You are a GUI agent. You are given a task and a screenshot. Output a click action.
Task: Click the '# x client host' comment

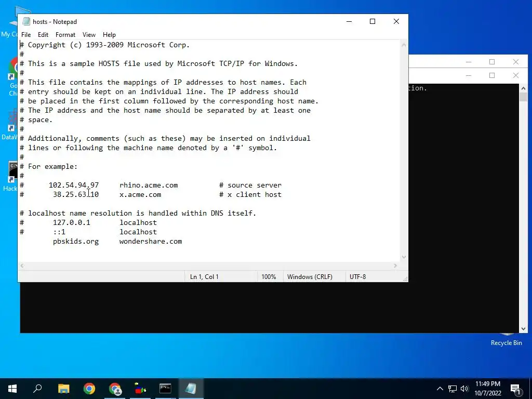250,194
